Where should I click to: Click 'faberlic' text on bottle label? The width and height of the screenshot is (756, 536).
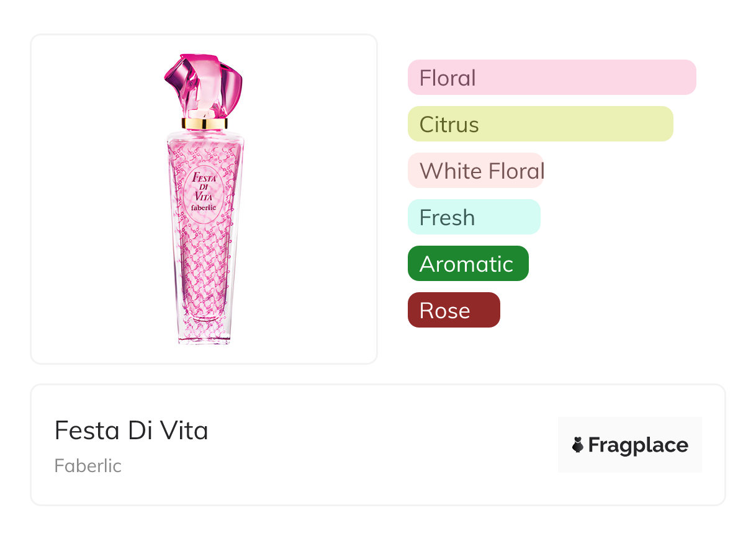click(x=205, y=207)
